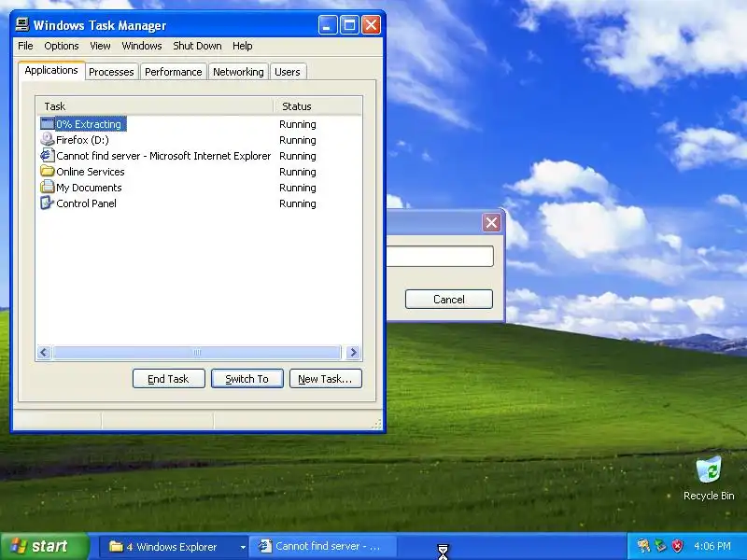This screenshot has width=747, height=560.
Task: Open the Windows menu
Action: click(142, 46)
